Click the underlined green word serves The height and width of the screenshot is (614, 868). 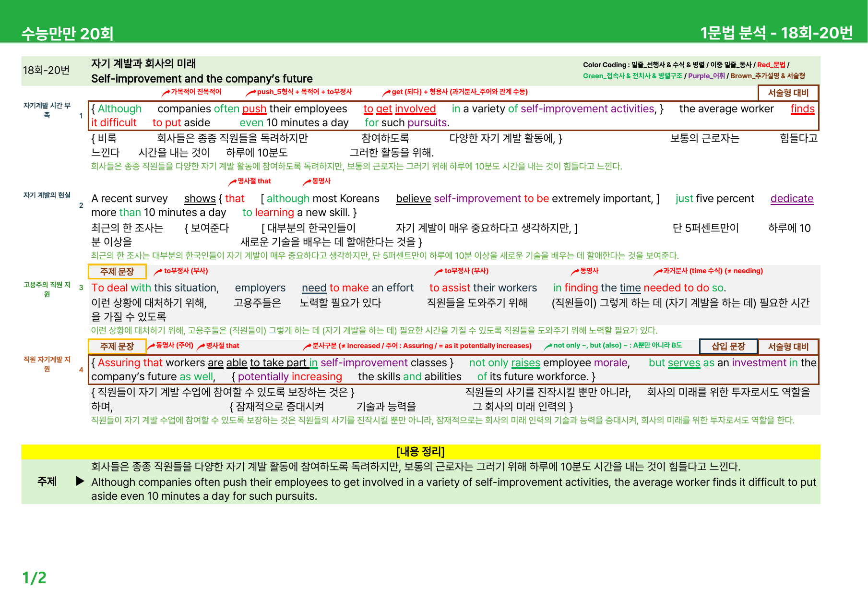click(684, 363)
